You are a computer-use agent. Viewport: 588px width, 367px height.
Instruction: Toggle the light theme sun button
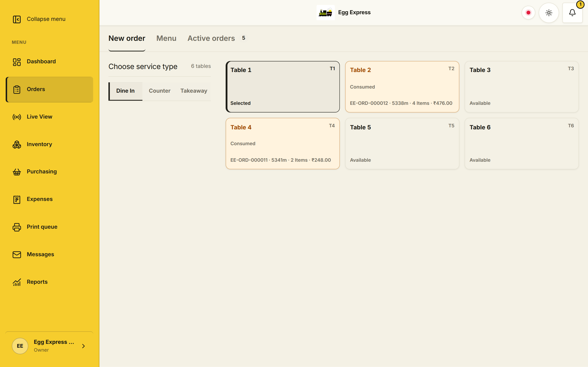[549, 13]
